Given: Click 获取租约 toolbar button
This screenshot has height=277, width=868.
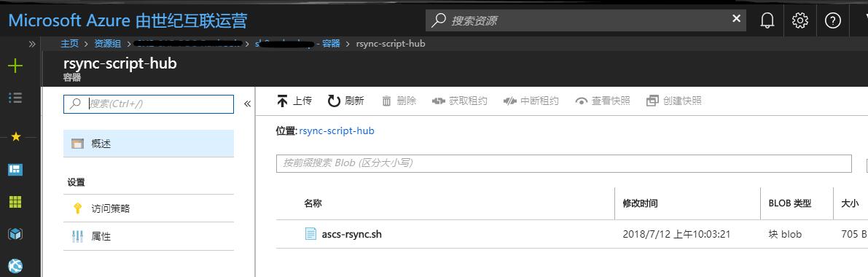Looking at the screenshot, I should [459, 101].
